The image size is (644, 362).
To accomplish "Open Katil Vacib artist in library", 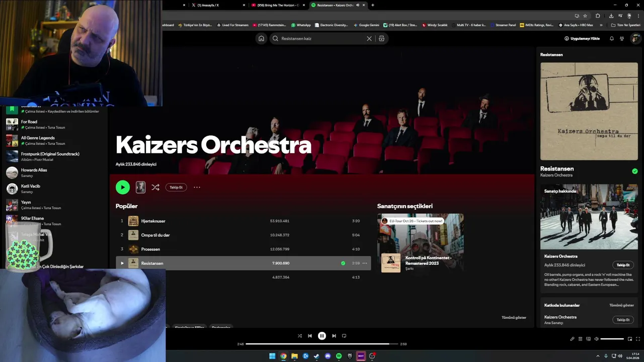I will tap(54, 189).
